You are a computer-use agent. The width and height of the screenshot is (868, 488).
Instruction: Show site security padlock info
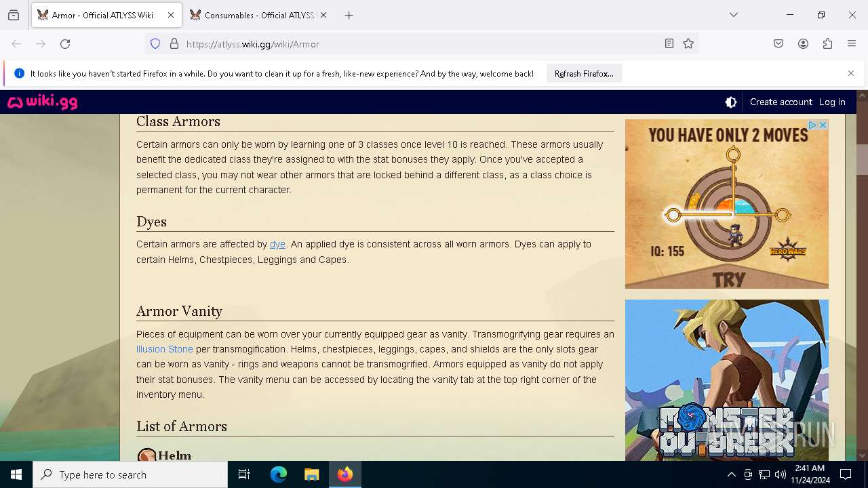click(x=174, y=44)
